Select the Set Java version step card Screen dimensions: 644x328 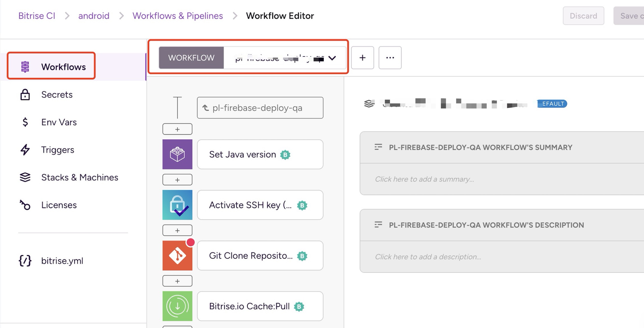tap(260, 154)
